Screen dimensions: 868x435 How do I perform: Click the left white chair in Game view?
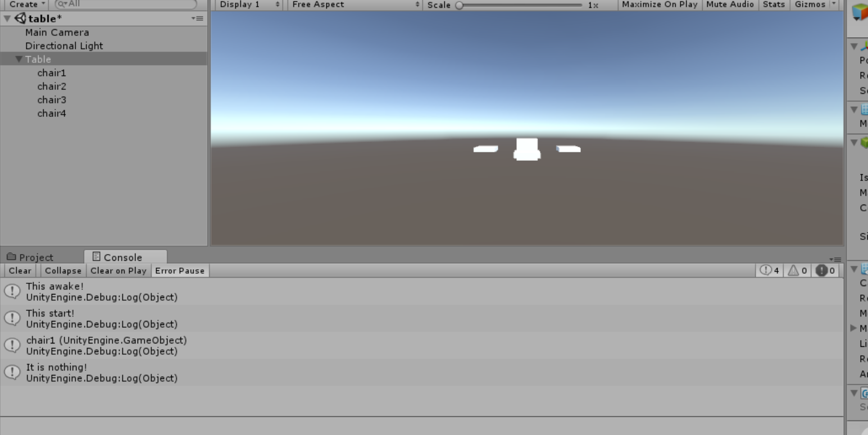[x=485, y=149]
